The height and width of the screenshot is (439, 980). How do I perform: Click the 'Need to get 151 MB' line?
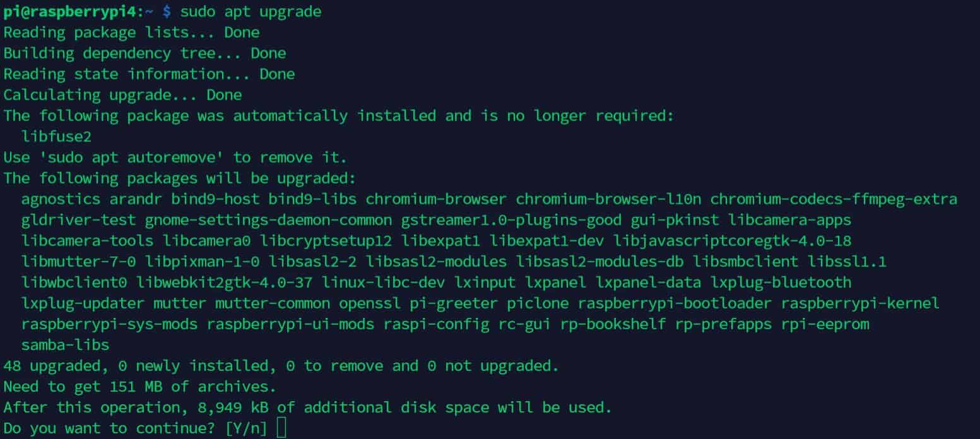pos(140,386)
